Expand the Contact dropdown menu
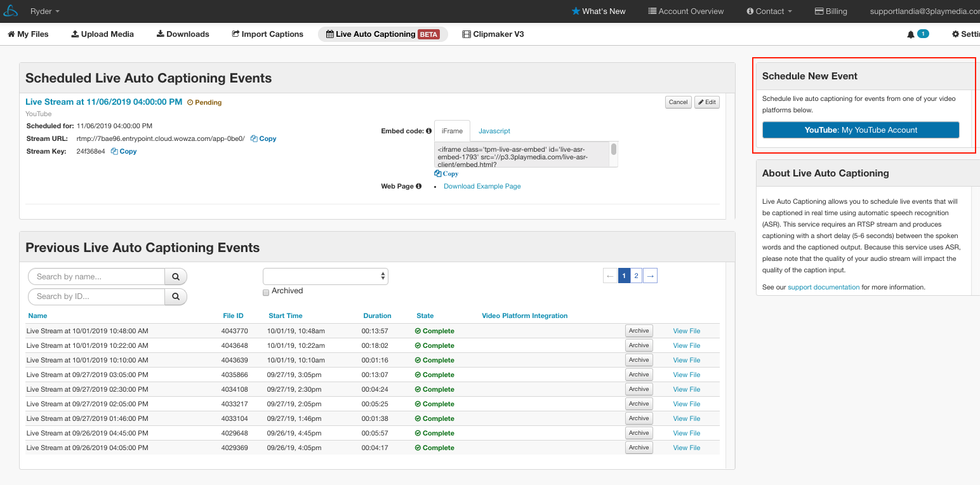The width and height of the screenshot is (980, 485). [769, 11]
